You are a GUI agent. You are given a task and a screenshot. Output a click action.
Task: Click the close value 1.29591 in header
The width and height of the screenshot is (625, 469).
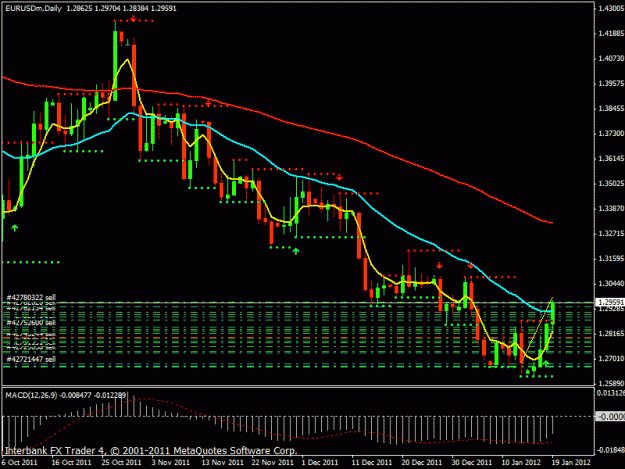(x=163, y=8)
